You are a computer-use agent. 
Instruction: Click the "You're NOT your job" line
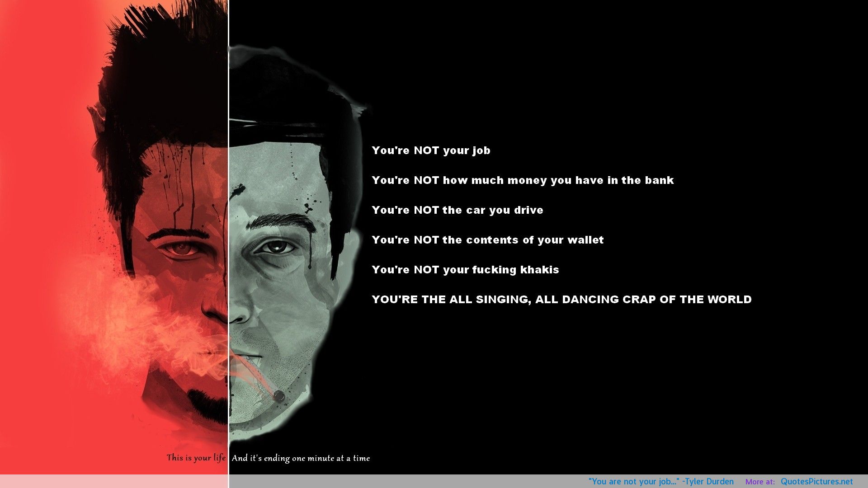[431, 150]
